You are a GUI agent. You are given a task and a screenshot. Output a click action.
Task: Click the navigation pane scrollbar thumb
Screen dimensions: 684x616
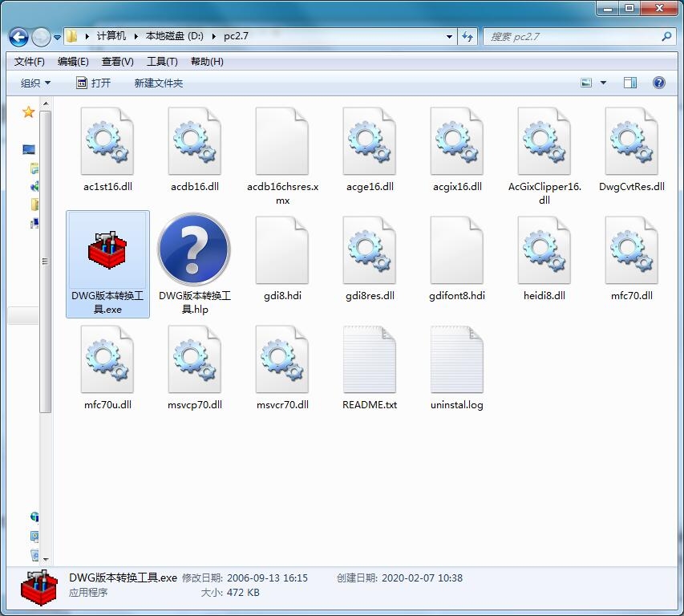46,261
